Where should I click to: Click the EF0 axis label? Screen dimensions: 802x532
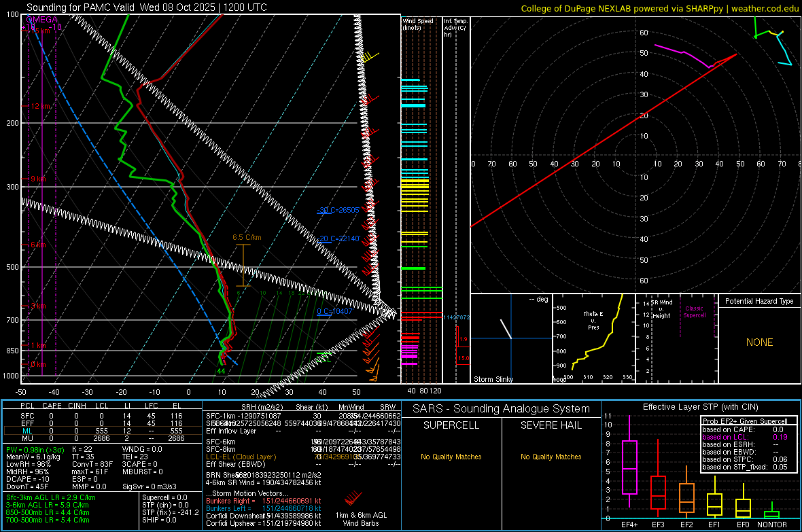click(x=743, y=525)
